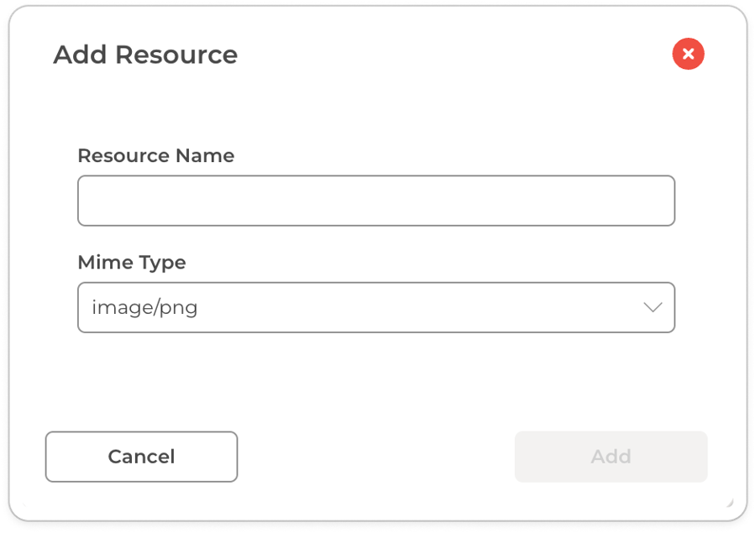Viewport: 756px width, 533px height.
Task: Abort adding the resource via Cancel
Action: [x=141, y=457]
